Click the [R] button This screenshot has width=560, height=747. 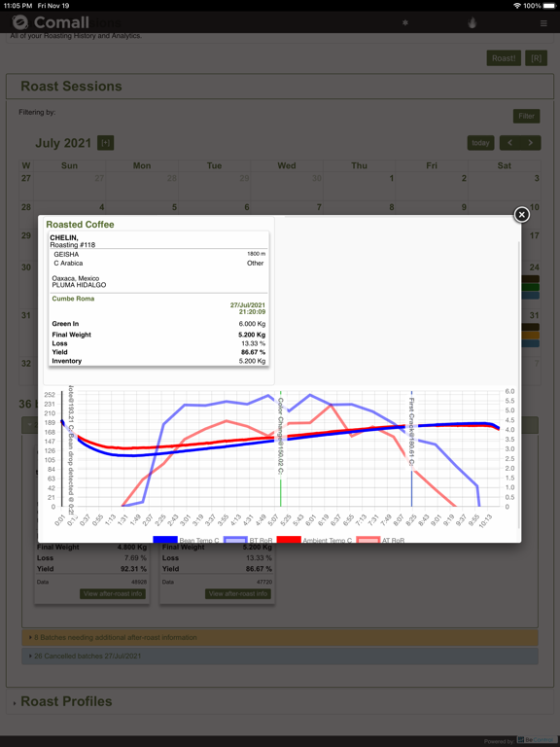(x=537, y=58)
